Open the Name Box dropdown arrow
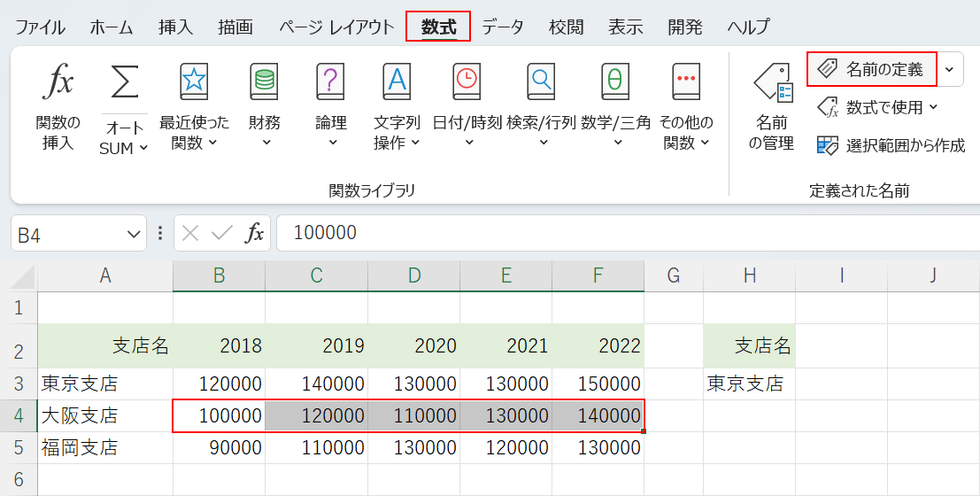 [x=135, y=233]
